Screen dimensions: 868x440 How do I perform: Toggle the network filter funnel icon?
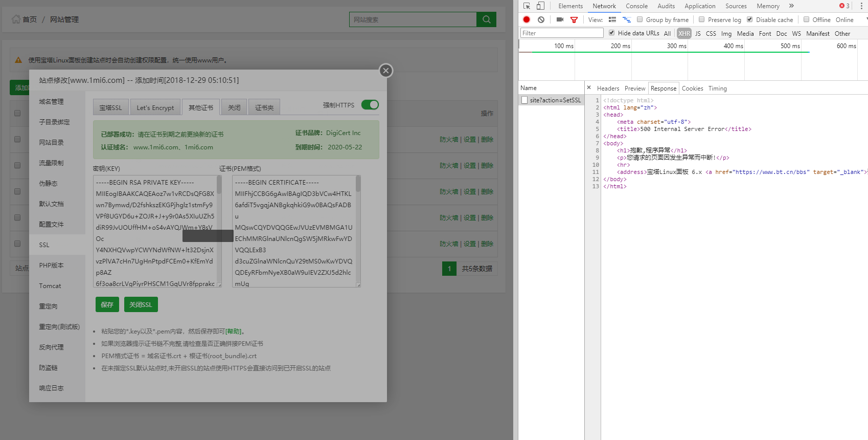[x=574, y=19]
